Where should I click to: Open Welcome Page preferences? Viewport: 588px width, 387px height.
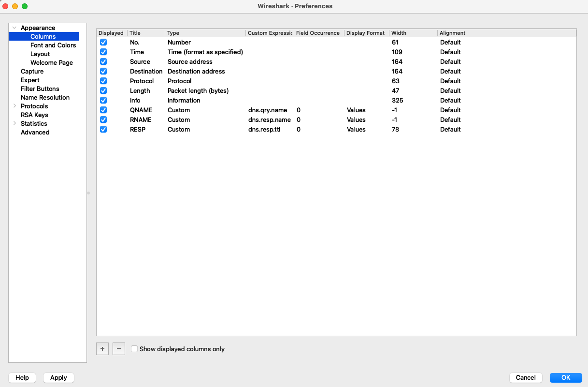[x=52, y=62]
